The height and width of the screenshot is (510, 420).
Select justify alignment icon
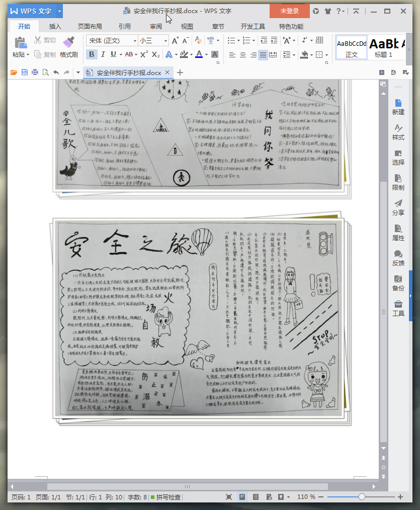click(263, 55)
